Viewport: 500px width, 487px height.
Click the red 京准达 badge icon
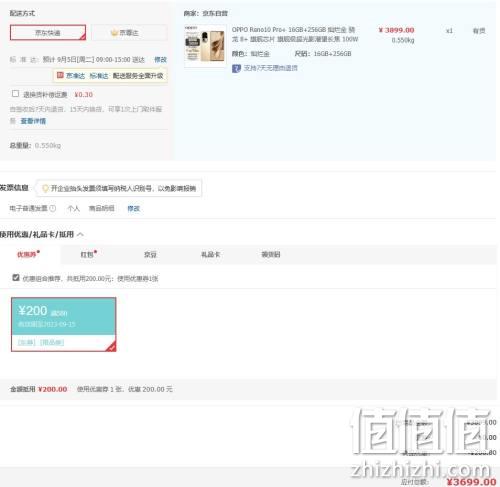click(60, 75)
